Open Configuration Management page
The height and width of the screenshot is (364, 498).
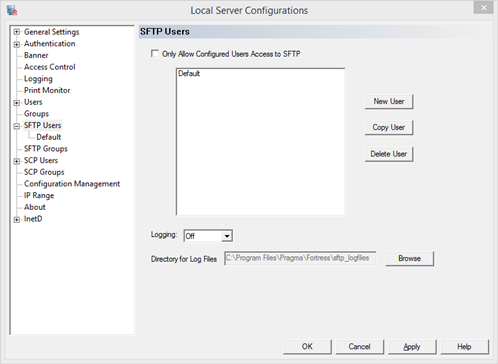(x=72, y=184)
